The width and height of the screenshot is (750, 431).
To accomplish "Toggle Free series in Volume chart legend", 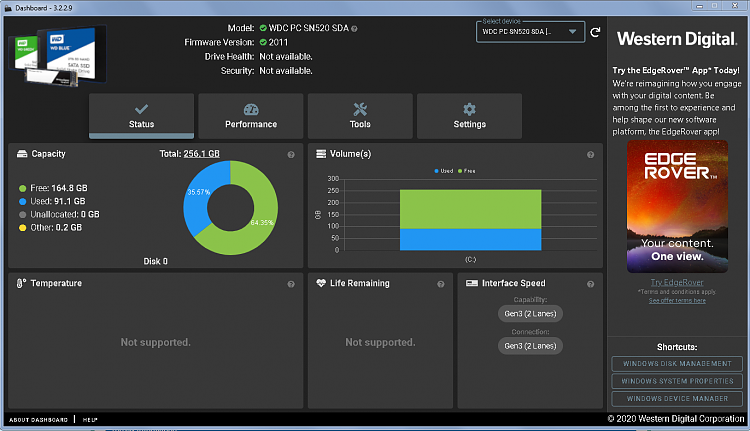I will pyautogui.click(x=466, y=171).
